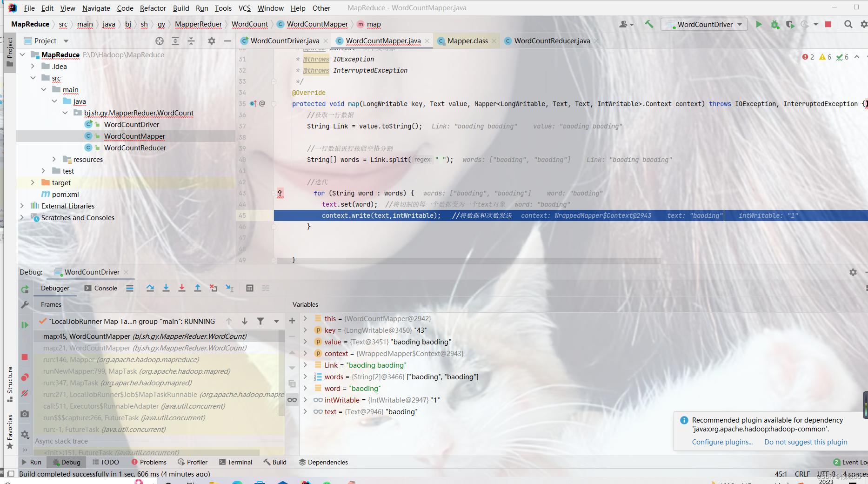The width and height of the screenshot is (868, 484).
Task: Click the thread dump camera icon
Action: click(25, 414)
